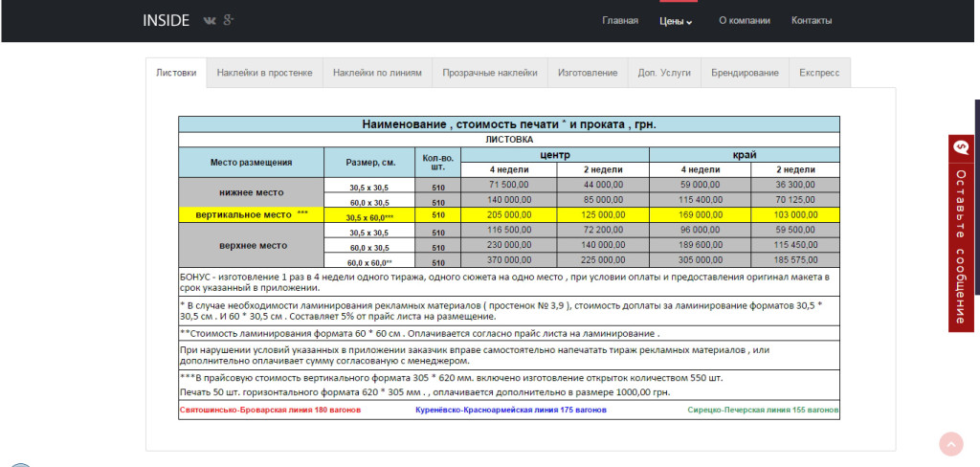Open the Изготовление tab
Screen dimensions: 980x467
588,73
